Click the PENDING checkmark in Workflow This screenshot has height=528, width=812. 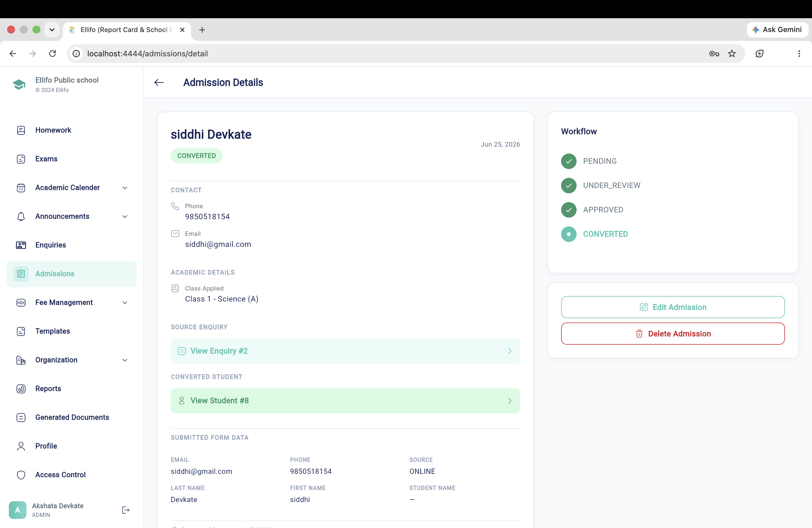coord(569,161)
